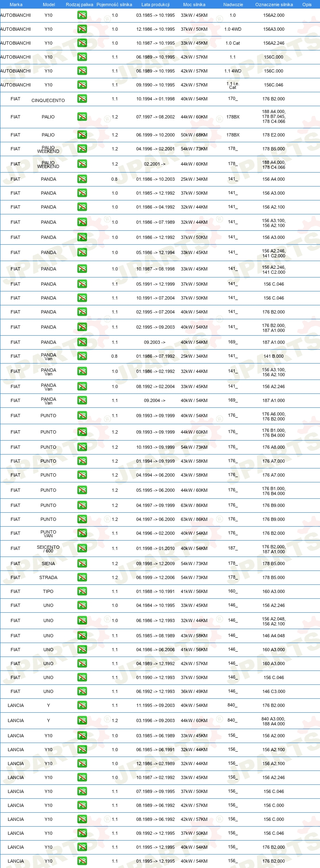The width and height of the screenshot is (320, 868).
Task: Select the SEICENTO / 600 model cell
Action: tap(48, 549)
